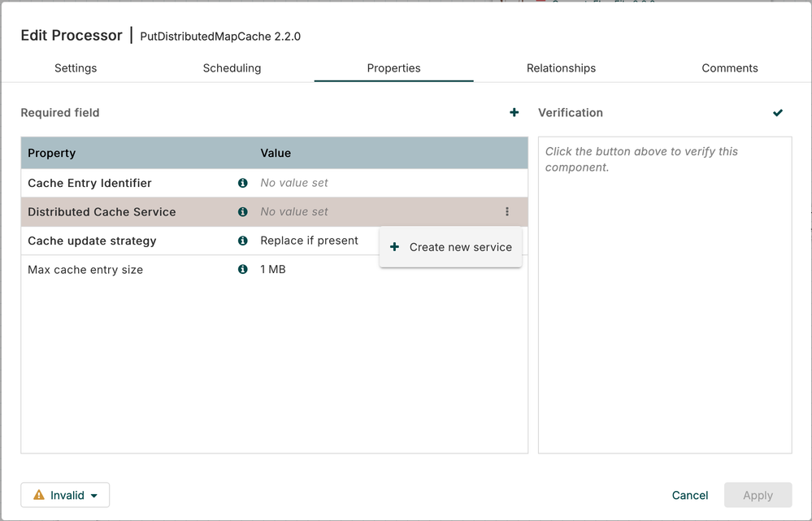
Task: Click the three-dot menu on Distributed Cache Service
Action: click(x=507, y=211)
